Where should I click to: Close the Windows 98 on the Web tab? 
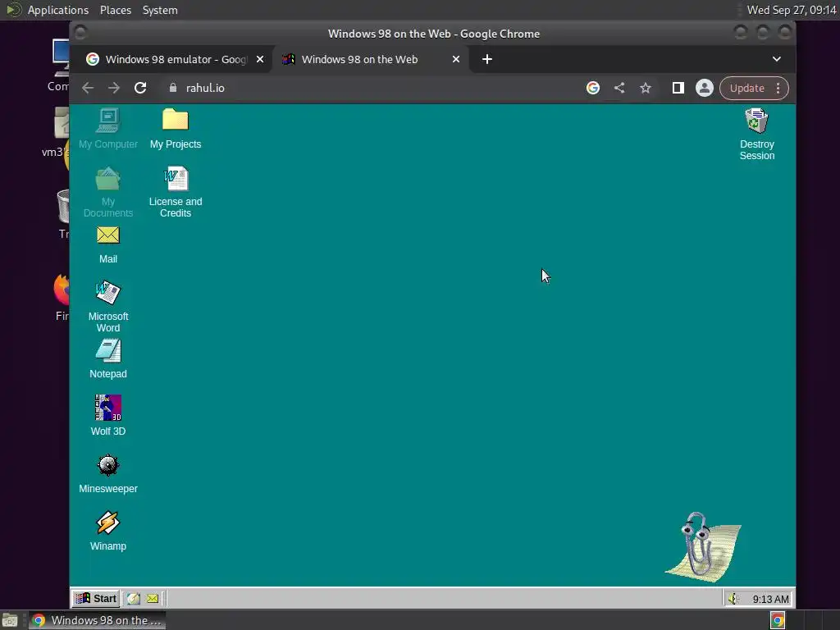[456, 59]
